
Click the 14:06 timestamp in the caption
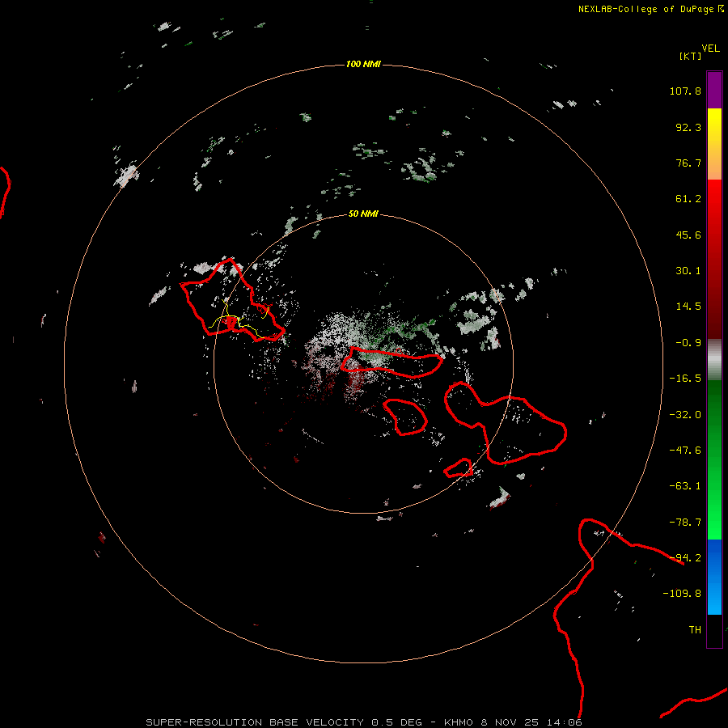565,722
